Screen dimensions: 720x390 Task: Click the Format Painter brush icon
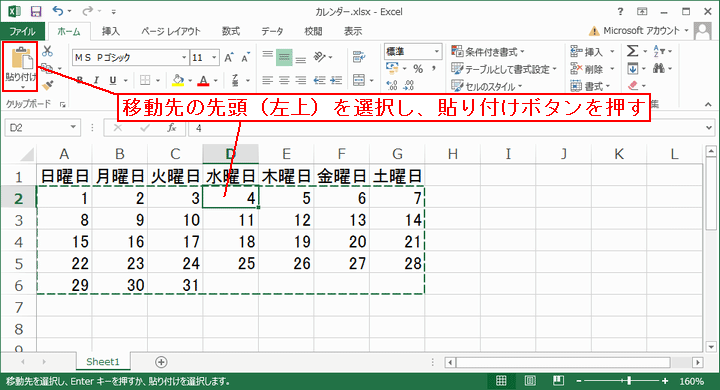point(48,85)
